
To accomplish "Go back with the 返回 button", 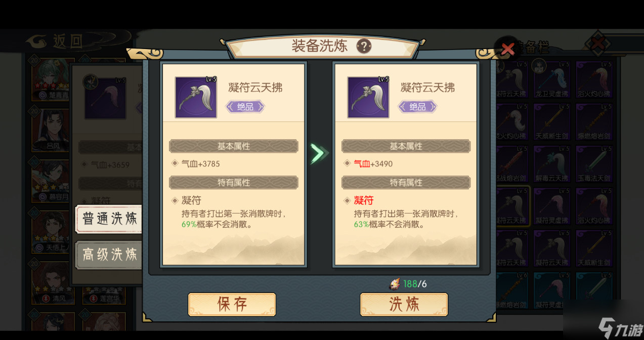I will pyautogui.click(x=55, y=40).
